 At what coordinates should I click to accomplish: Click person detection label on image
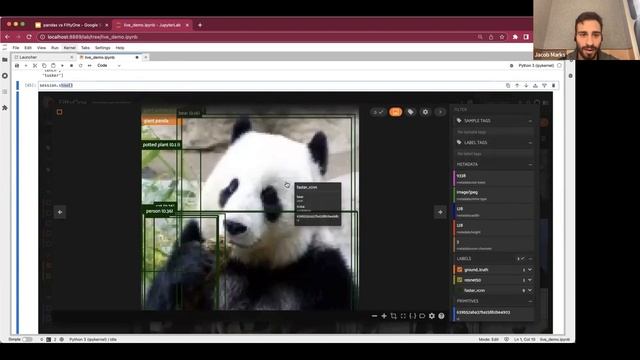159,211
